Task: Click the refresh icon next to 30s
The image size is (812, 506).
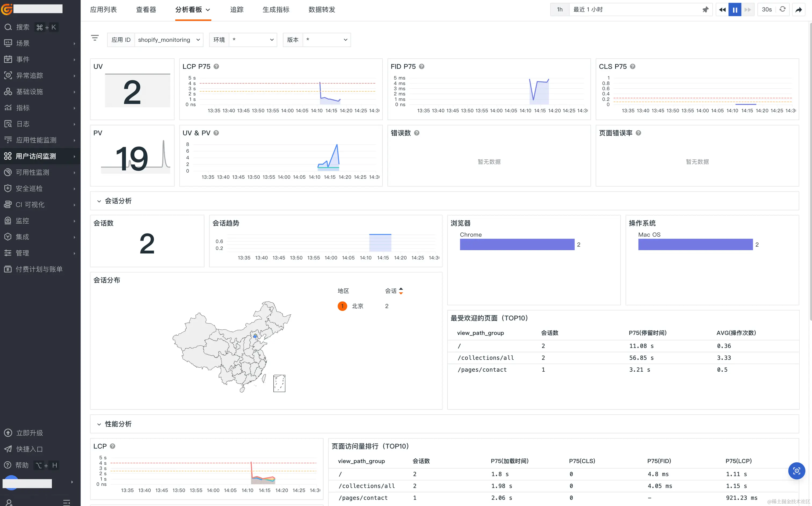Action: (782, 9)
